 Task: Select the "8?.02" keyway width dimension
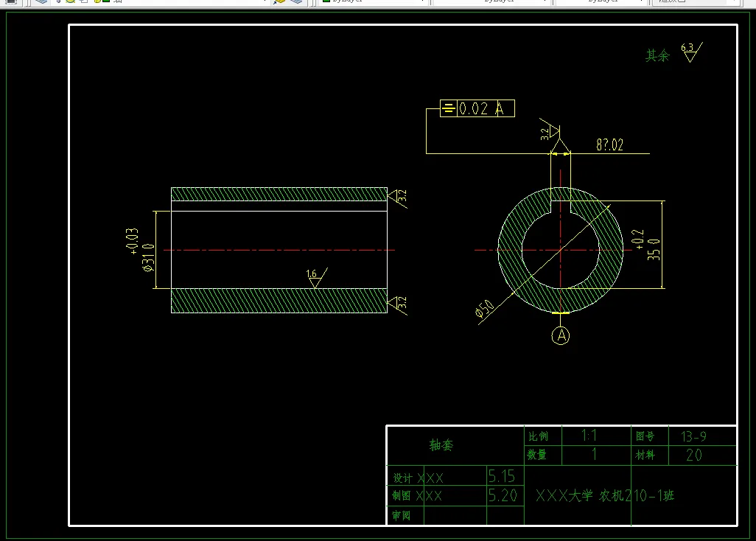609,144
